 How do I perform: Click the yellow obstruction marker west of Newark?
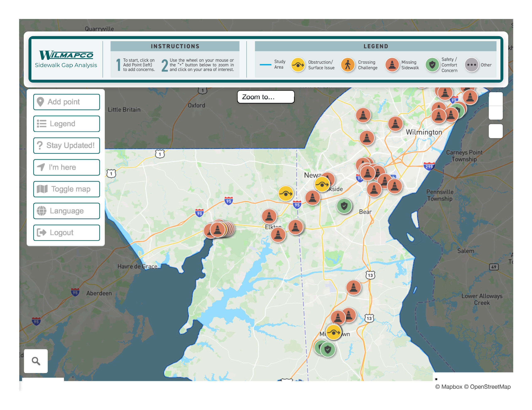(x=286, y=194)
